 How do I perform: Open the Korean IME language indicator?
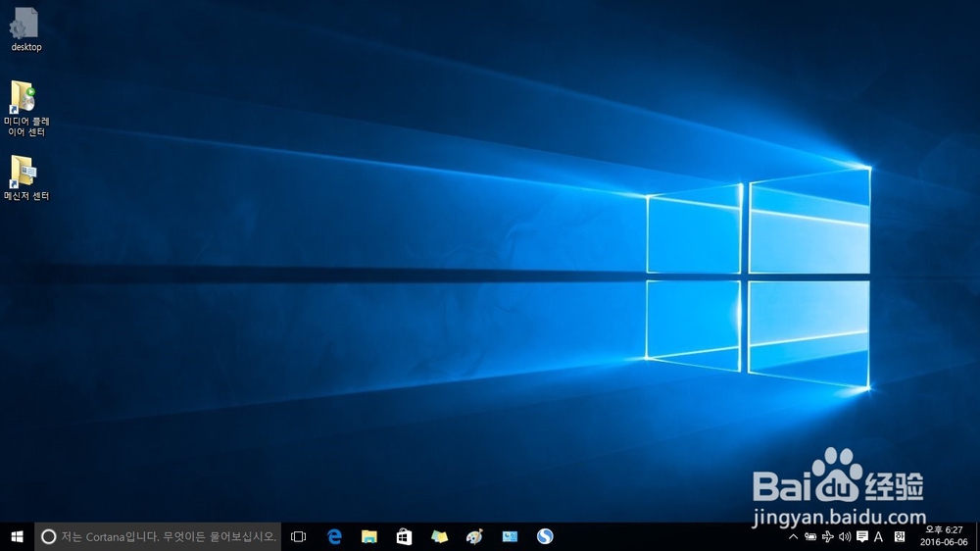pyautogui.click(x=900, y=536)
